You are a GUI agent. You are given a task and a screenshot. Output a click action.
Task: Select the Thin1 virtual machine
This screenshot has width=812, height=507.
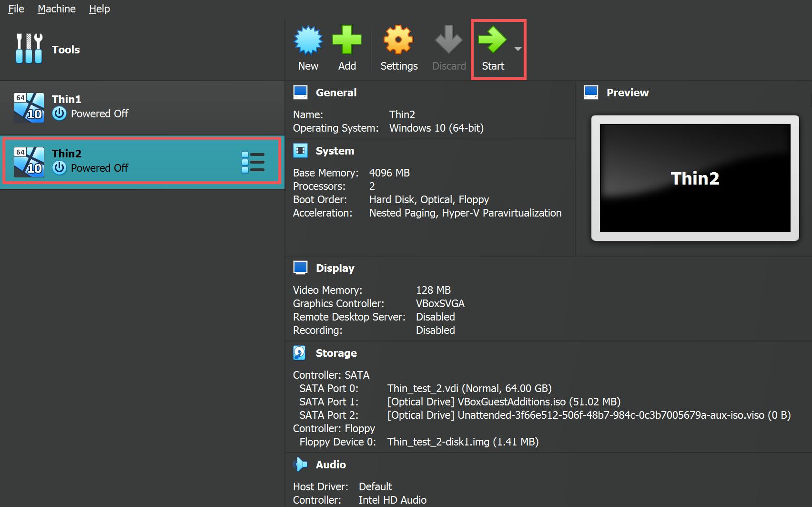point(142,108)
